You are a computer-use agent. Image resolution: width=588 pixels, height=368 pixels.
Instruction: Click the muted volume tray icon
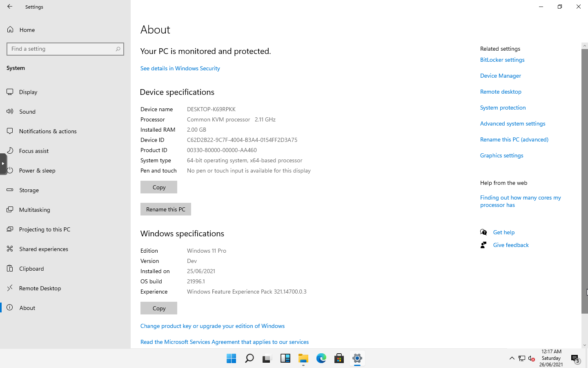tap(532, 359)
